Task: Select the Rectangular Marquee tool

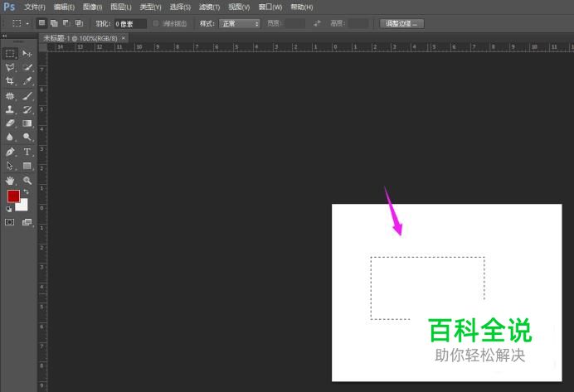Action: [x=11, y=53]
